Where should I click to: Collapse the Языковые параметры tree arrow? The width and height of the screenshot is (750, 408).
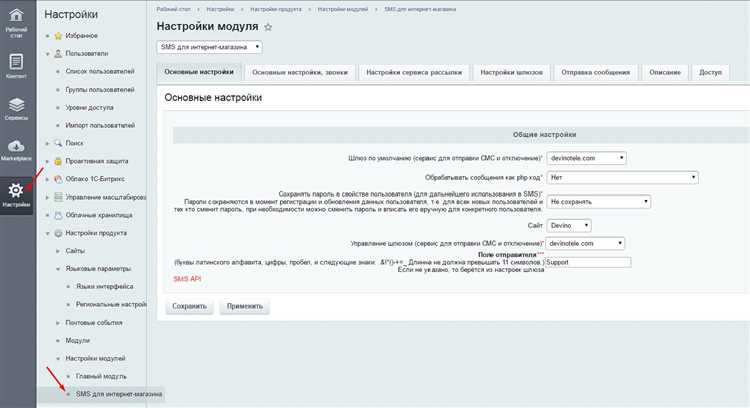pos(58,269)
